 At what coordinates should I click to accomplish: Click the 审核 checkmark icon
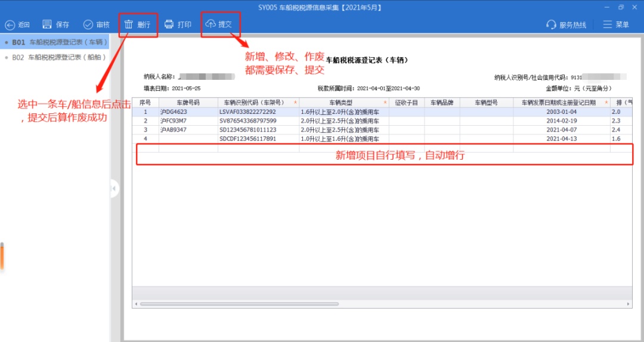88,24
